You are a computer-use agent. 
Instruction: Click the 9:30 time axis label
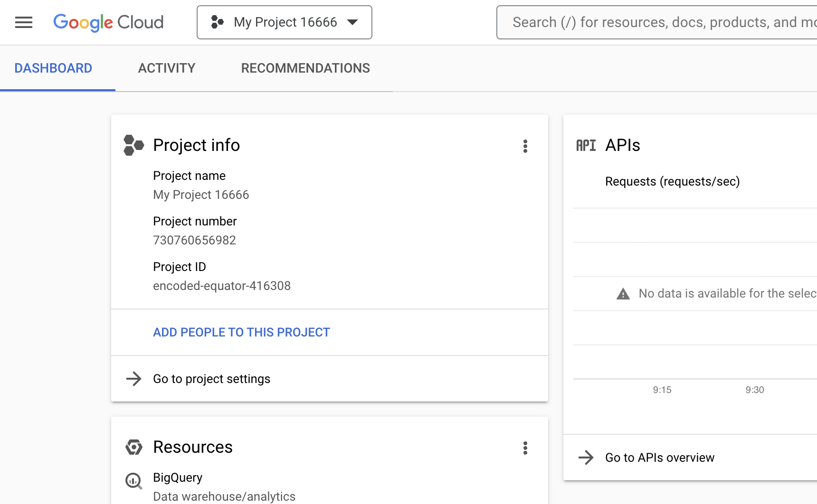tap(755, 390)
